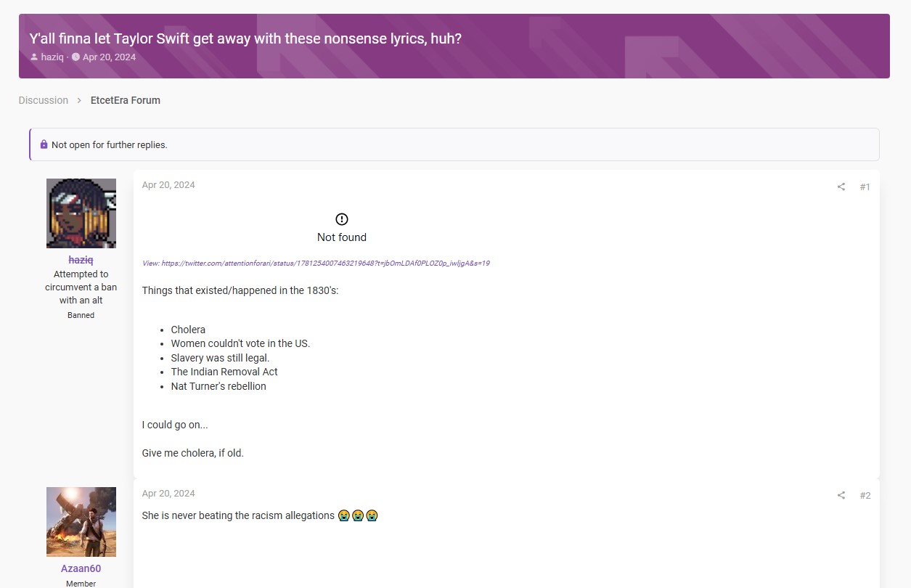Viewport: 911px width, 588px height.
Task: Click the lock icon beside the not-open notice
Action: pos(44,144)
